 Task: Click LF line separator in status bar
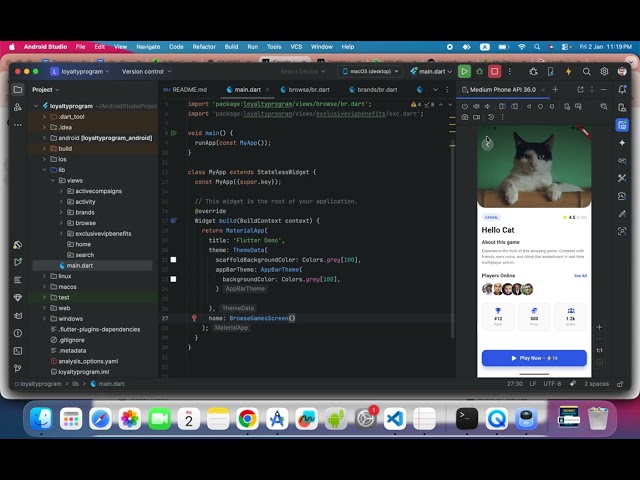533,384
